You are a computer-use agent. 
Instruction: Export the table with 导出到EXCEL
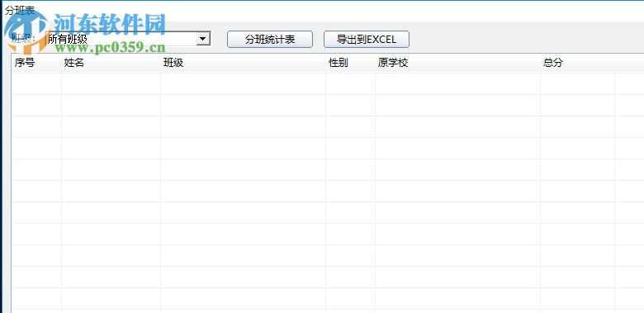367,40
